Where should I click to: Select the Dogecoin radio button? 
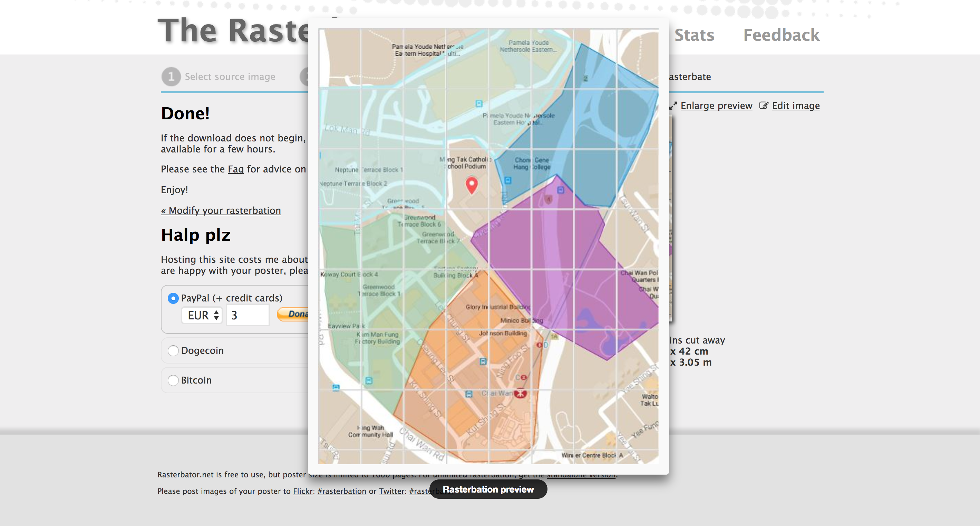[x=173, y=350]
